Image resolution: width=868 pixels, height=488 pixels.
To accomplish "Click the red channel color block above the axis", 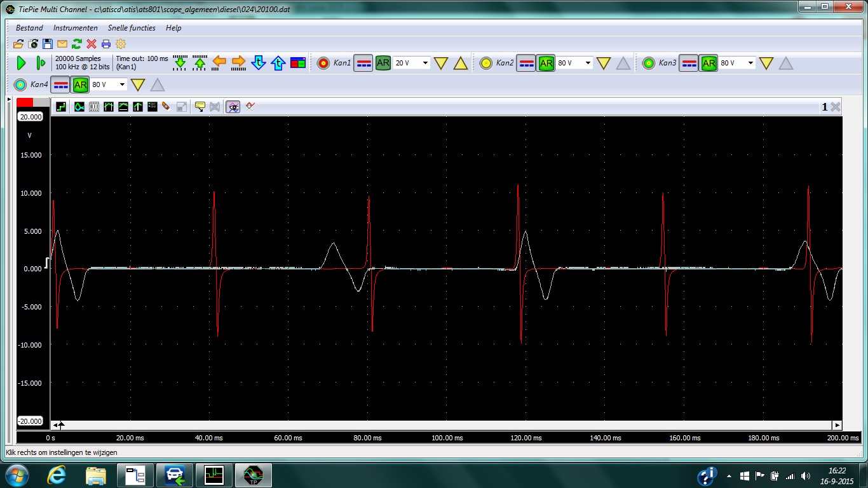I will click(25, 102).
